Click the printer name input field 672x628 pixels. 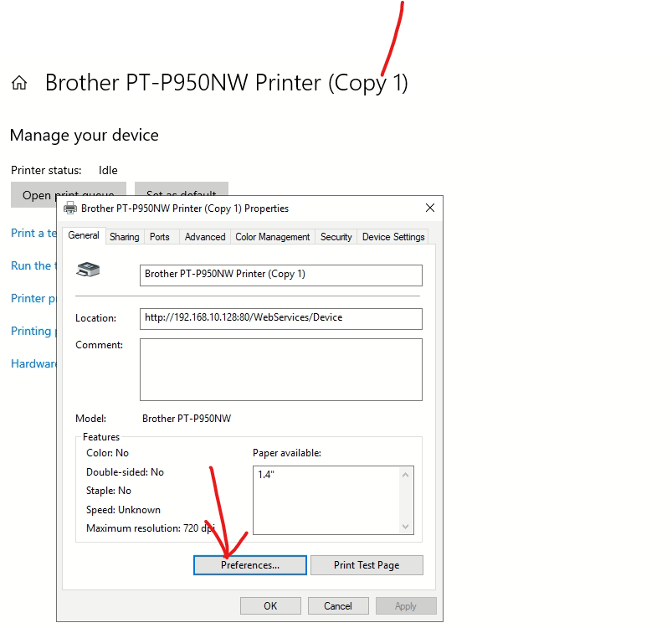coord(280,275)
